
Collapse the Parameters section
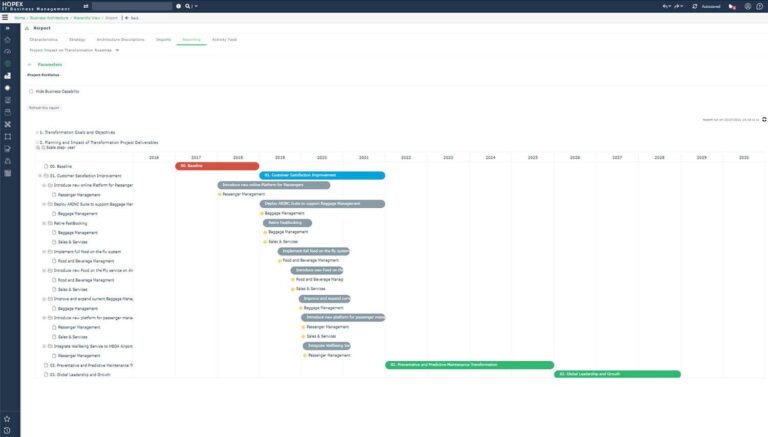(30, 64)
